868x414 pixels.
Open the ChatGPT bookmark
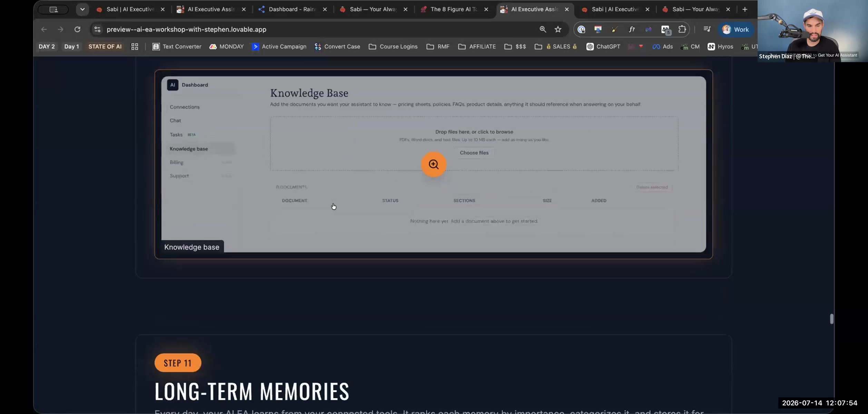tap(603, 47)
